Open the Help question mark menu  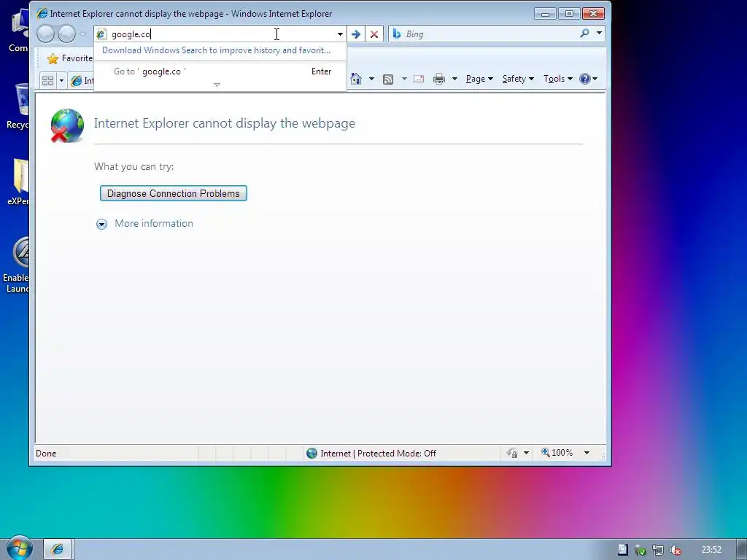(x=589, y=79)
